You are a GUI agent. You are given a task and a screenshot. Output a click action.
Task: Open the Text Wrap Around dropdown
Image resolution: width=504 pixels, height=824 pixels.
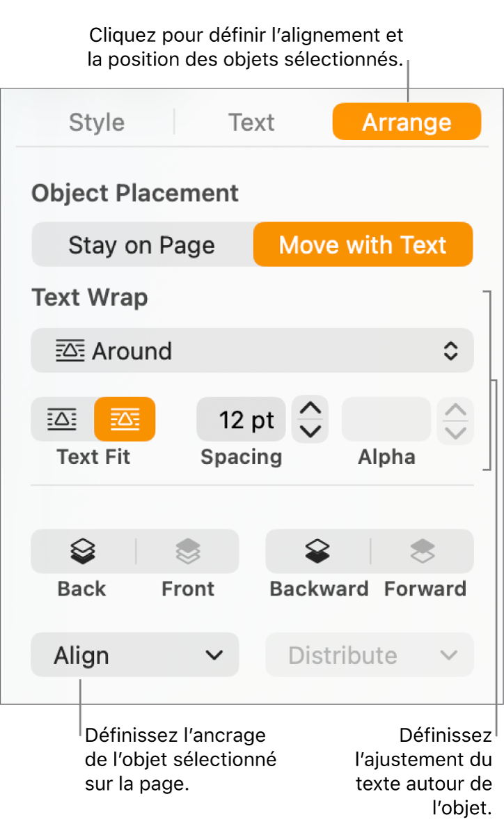[252, 351]
